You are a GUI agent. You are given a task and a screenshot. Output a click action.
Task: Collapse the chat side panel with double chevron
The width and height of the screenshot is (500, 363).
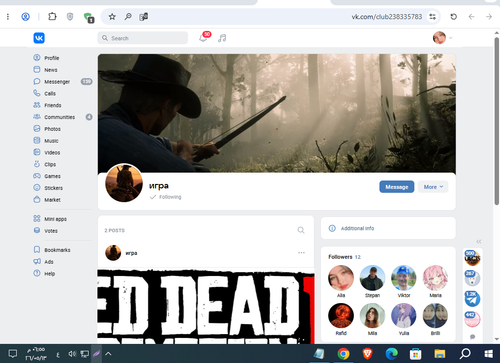(x=479, y=241)
